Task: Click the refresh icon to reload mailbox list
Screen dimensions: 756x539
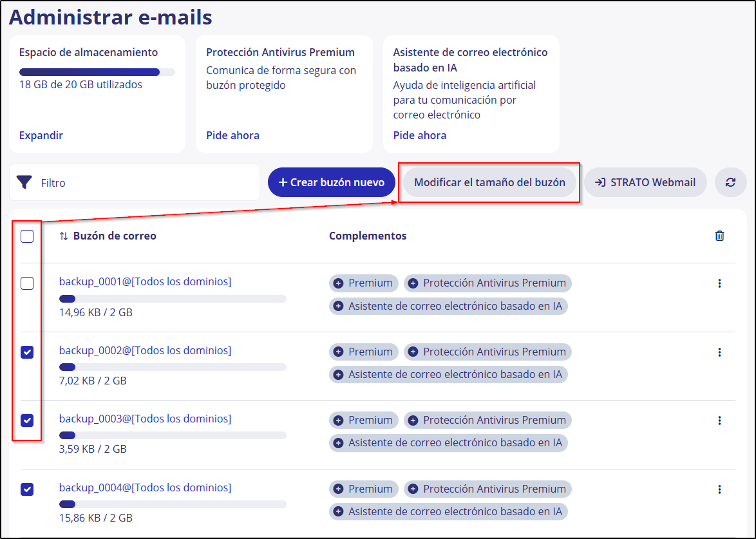Action: click(x=730, y=182)
